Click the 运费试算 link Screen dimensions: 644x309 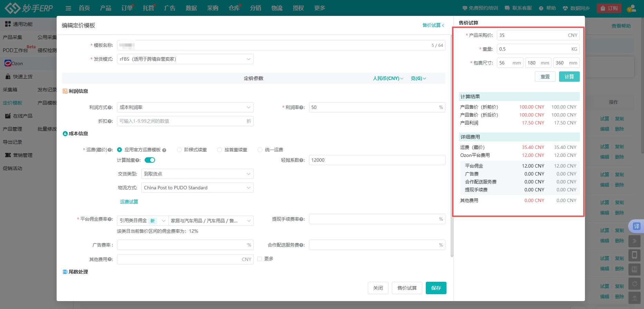129,202
